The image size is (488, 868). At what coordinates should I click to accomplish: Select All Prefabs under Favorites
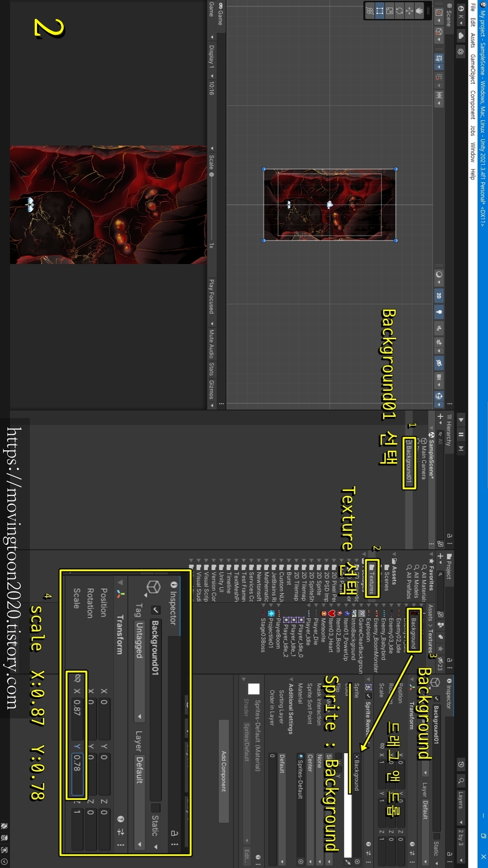[408, 581]
